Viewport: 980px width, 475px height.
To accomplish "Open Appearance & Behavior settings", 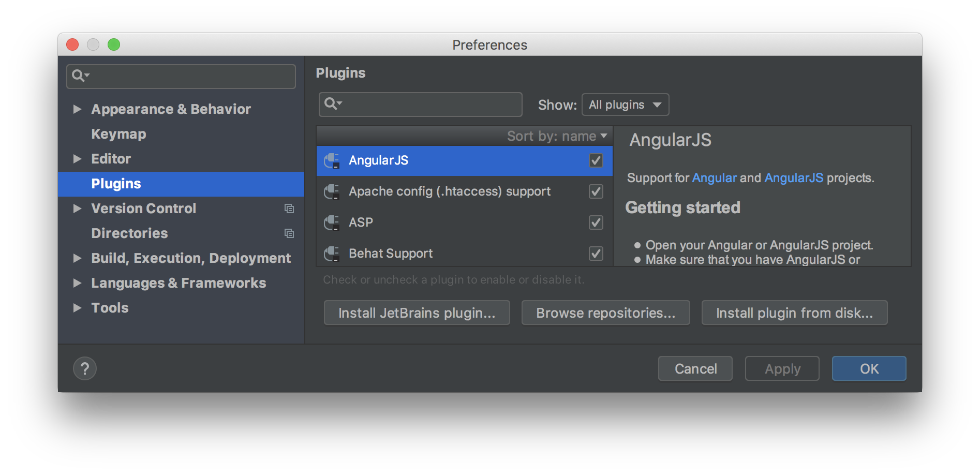I will [171, 109].
